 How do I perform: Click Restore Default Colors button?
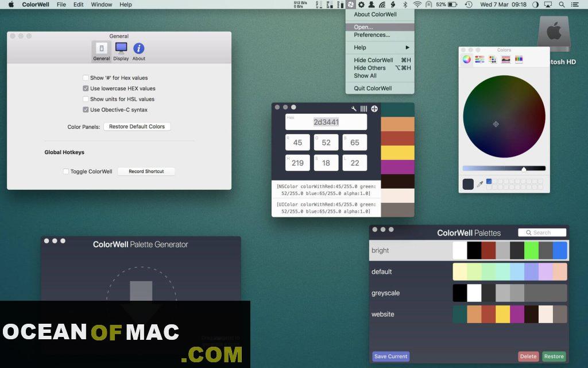137,126
